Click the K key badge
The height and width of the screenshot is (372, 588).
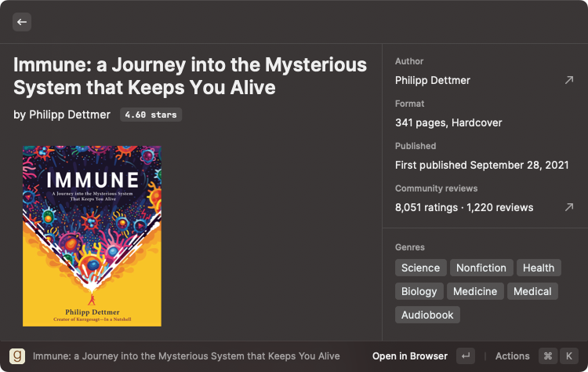coord(569,356)
